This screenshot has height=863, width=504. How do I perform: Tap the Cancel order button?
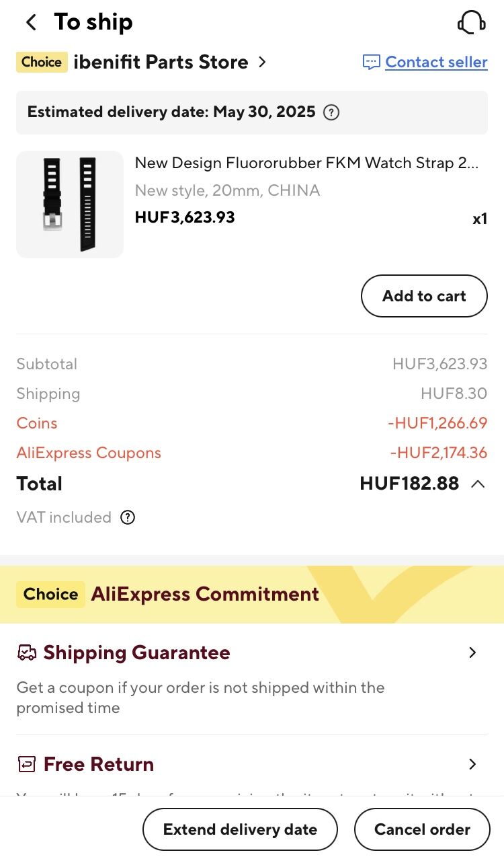point(422,829)
